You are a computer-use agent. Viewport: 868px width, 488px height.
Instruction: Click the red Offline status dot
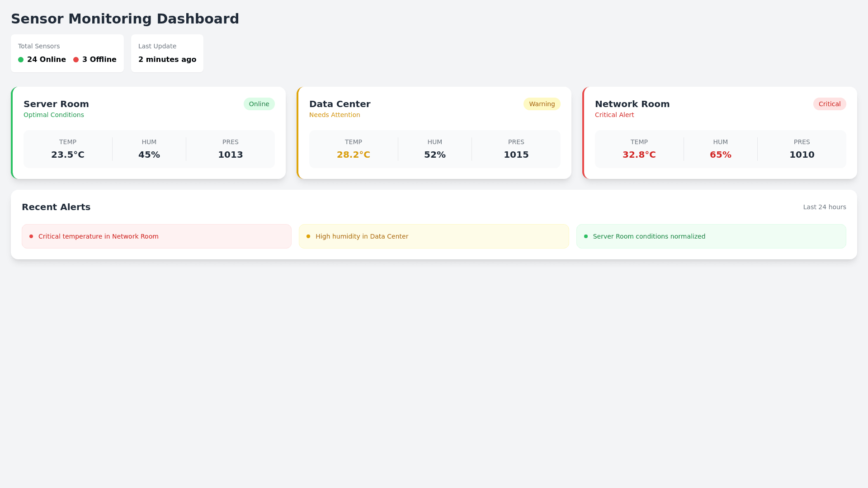(x=76, y=60)
